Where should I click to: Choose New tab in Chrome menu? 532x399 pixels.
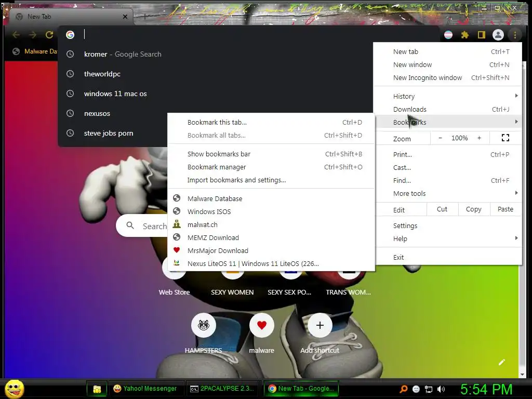coord(447,51)
